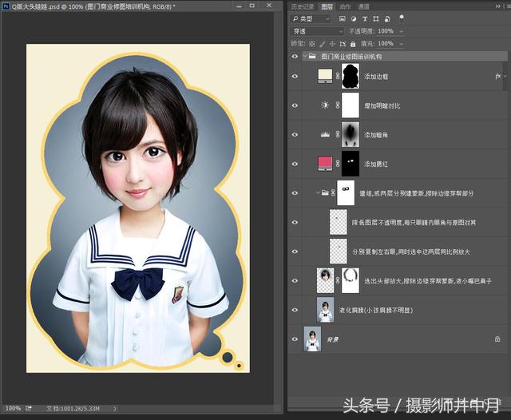Collapse the 图门商业修图培训机构 group
The image size is (511, 420).
305,57
